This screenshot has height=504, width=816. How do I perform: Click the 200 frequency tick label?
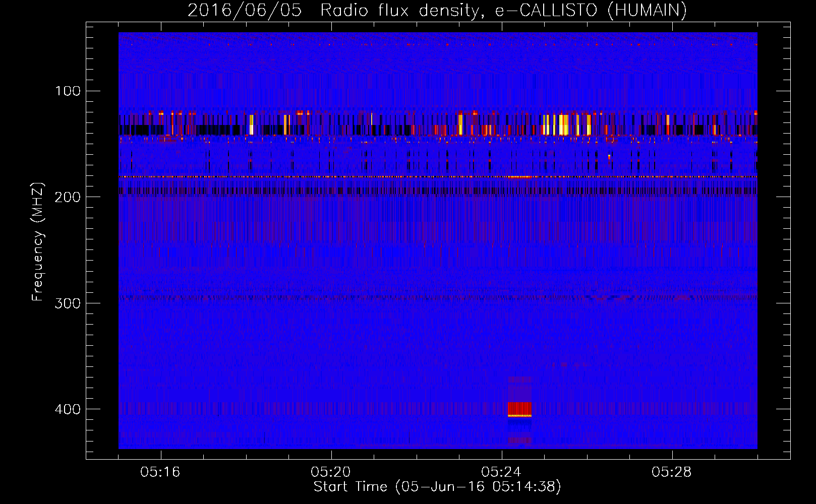[68, 197]
